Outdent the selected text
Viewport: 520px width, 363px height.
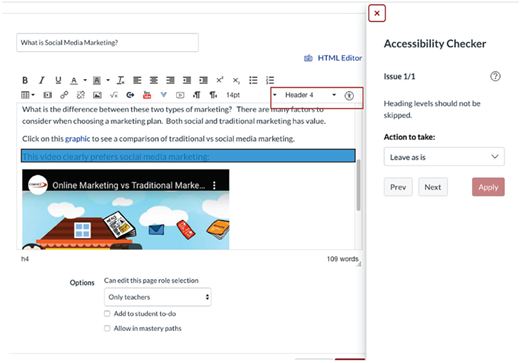187,80
